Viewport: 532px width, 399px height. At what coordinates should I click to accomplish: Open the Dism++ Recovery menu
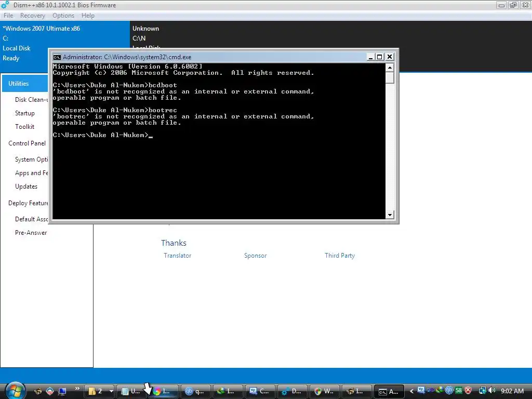click(33, 16)
